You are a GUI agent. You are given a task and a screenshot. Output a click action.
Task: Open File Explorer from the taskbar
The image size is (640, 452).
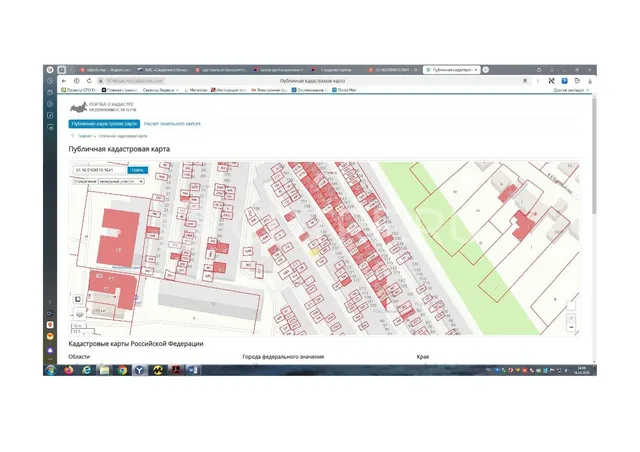pyautogui.click(x=104, y=370)
